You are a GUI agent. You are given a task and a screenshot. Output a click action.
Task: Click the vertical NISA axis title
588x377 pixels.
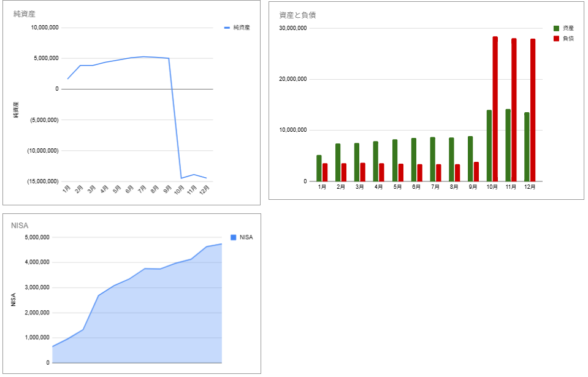coord(13,300)
